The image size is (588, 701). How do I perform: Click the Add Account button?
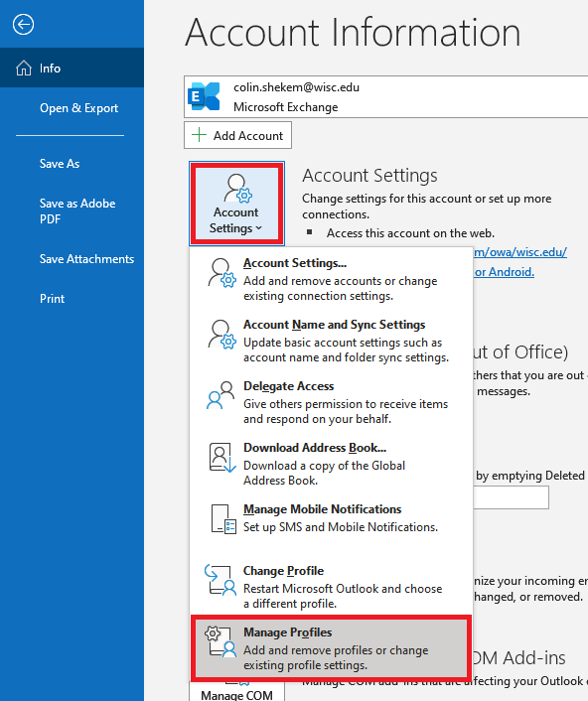(x=237, y=135)
